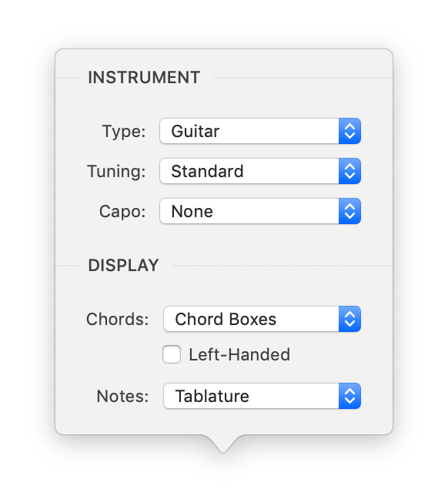Click the Left-Handed label text
The image size is (448, 496).
239,354
